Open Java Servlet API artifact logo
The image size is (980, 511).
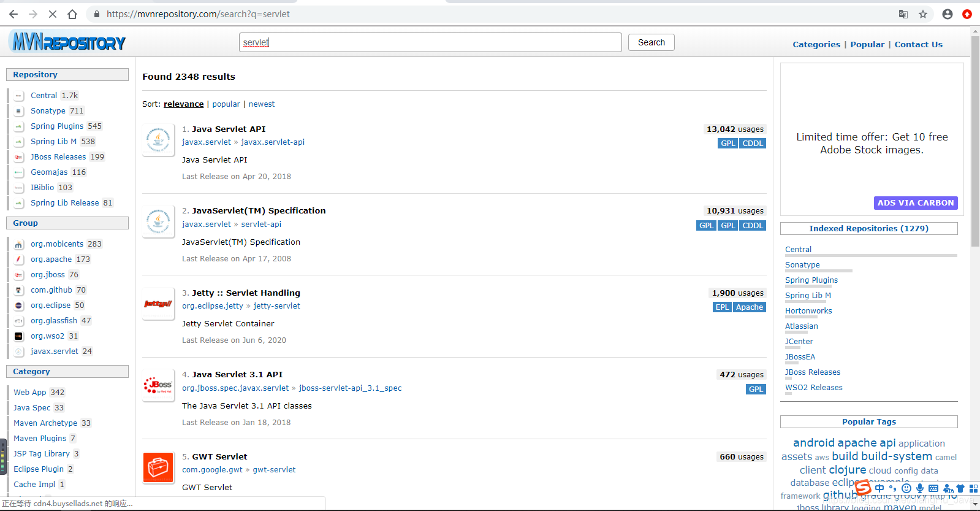pos(159,140)
